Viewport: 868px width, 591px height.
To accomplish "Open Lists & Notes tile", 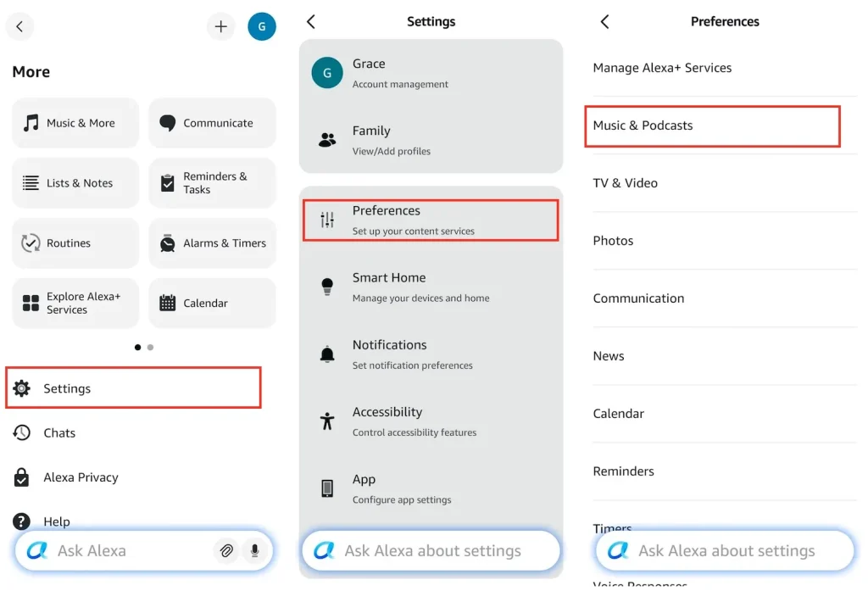I will click(x=75, y=183).
